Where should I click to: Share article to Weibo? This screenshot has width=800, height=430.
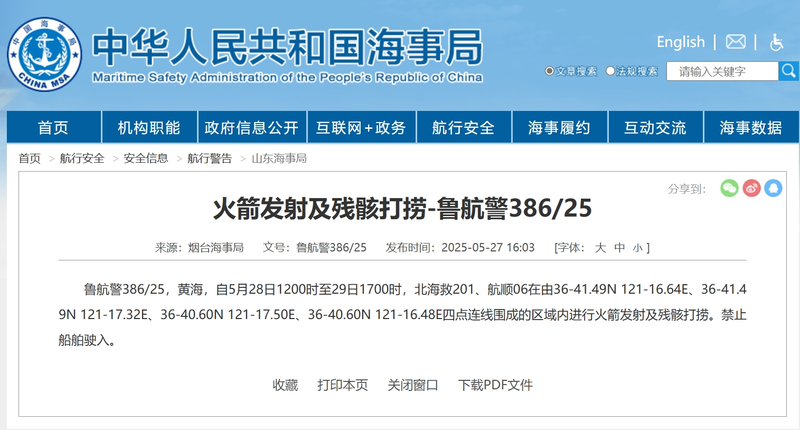pos(751,188)
